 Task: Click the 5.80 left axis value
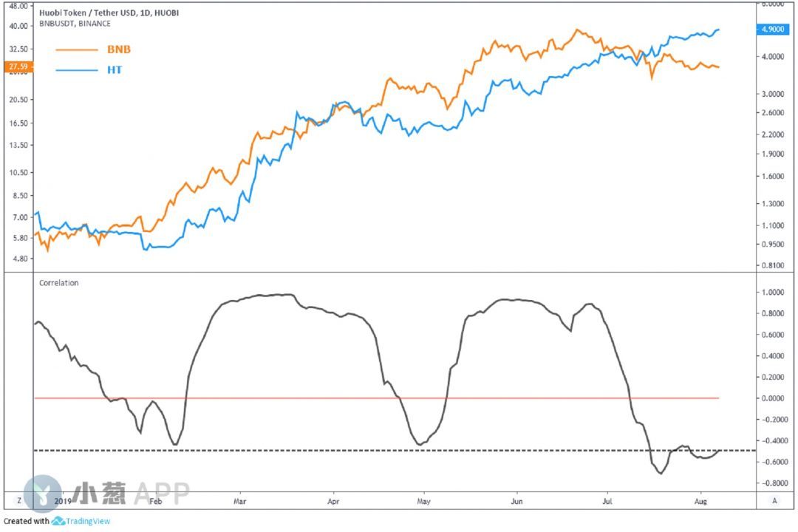coord(20,238)
